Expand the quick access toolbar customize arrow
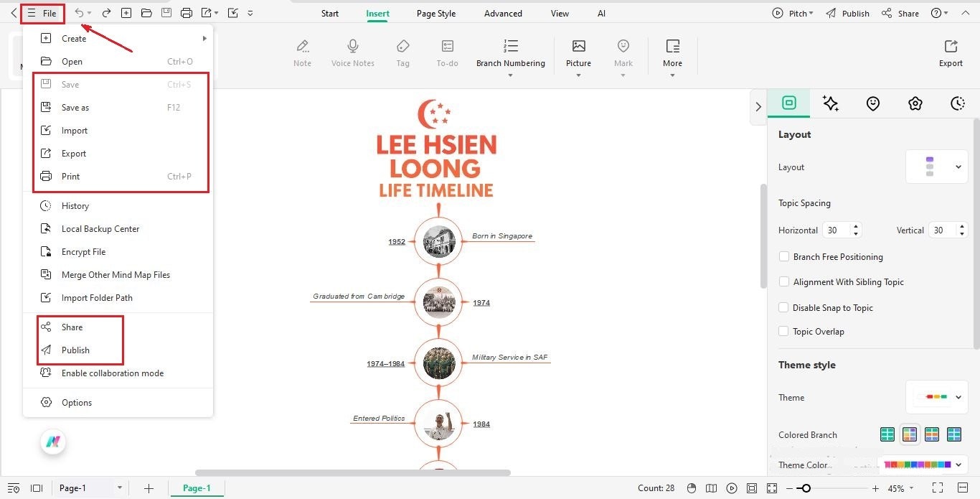 (x=250, y=14)
